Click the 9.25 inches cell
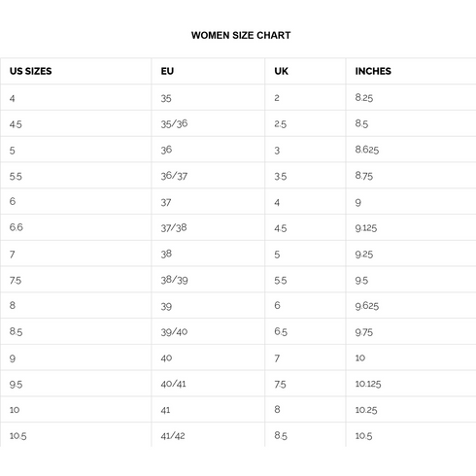Screen dimensions: 476x476 tap(411, 254)
